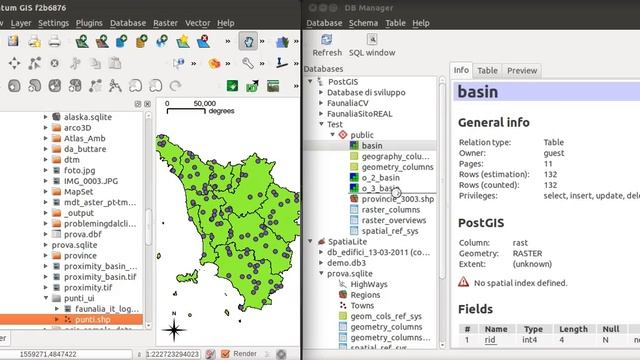Collapse the Test database node

tap(321, 124)
